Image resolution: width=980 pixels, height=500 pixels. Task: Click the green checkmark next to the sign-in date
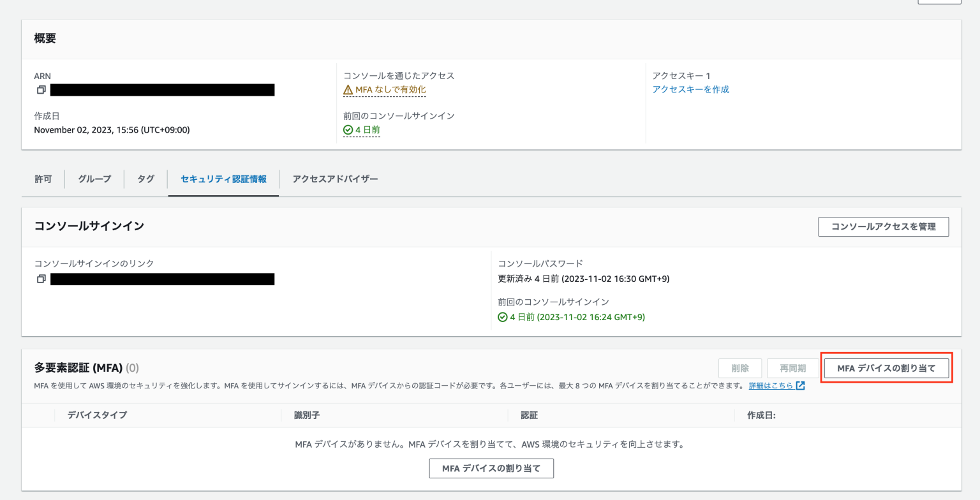501,316
